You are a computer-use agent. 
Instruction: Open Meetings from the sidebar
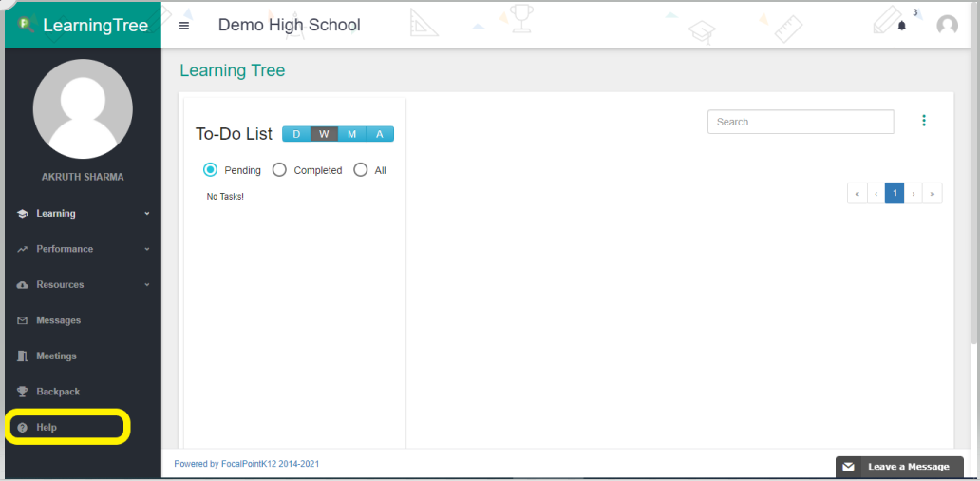coord(56,356)
